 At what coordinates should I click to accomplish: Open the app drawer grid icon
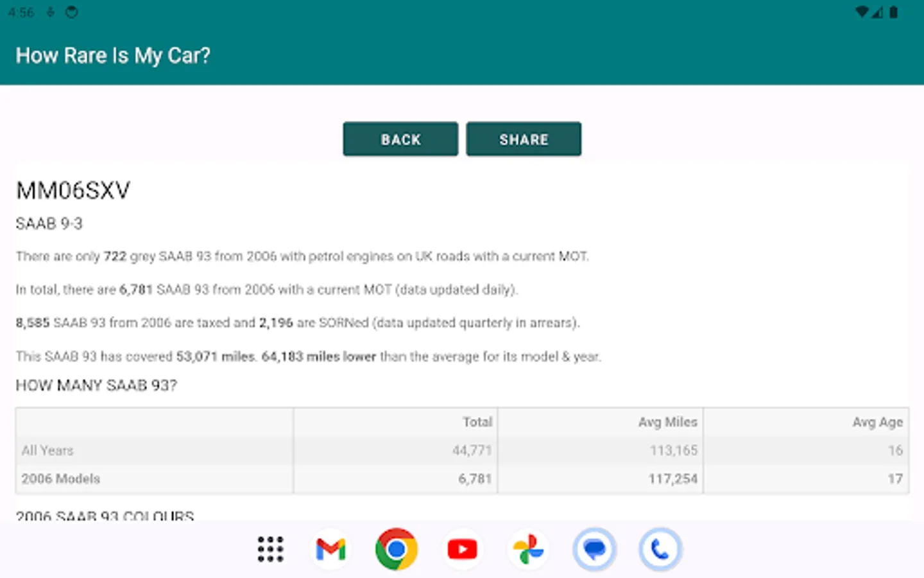pyautogui.click(x=270, y=549)
